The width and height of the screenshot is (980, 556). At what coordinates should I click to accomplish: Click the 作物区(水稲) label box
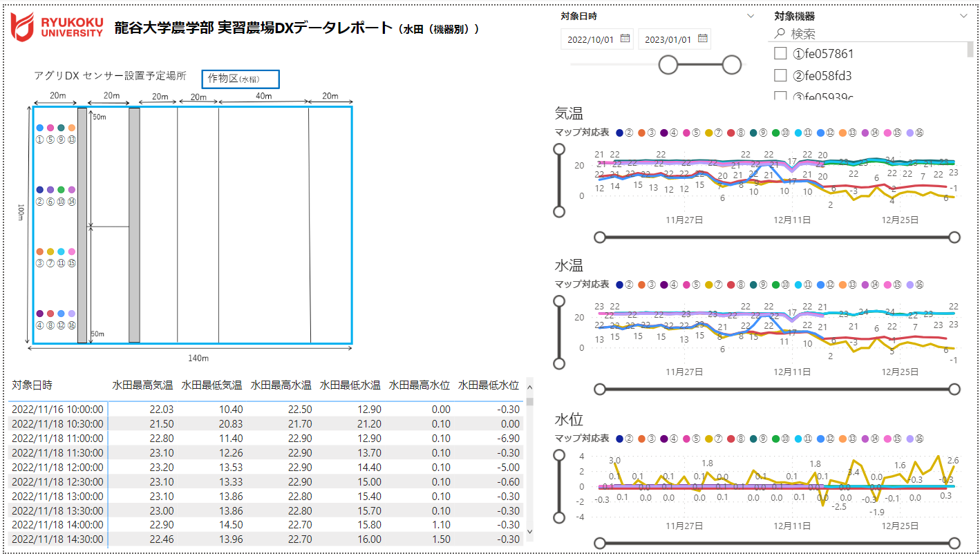click(x=239, y=79)
